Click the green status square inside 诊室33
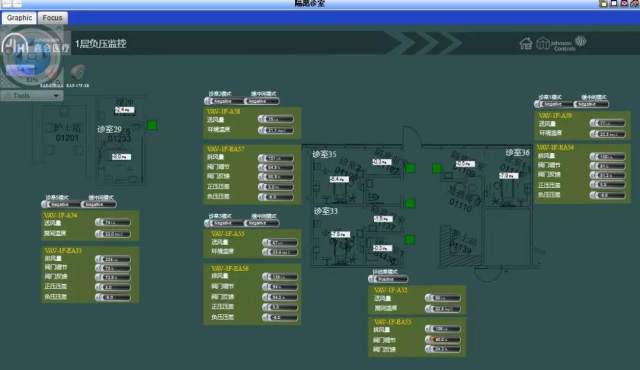Image resolution: width=640 pixels, height=370 pixels. pos(410,239)
